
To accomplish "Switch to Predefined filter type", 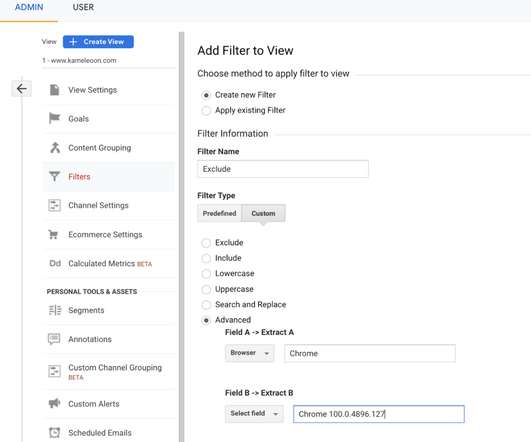I will pyautogui.click(x=219, y=213).
